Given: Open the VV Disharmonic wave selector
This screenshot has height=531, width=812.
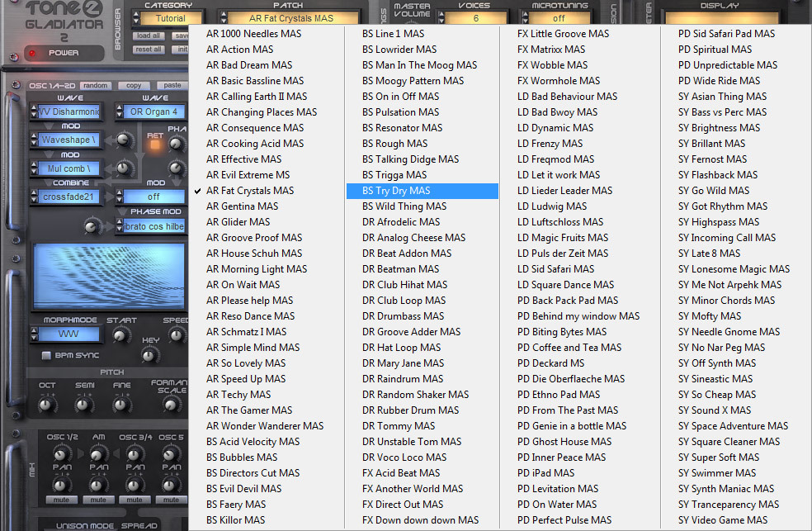Looking at the screenshot, I should click(69, 112).
